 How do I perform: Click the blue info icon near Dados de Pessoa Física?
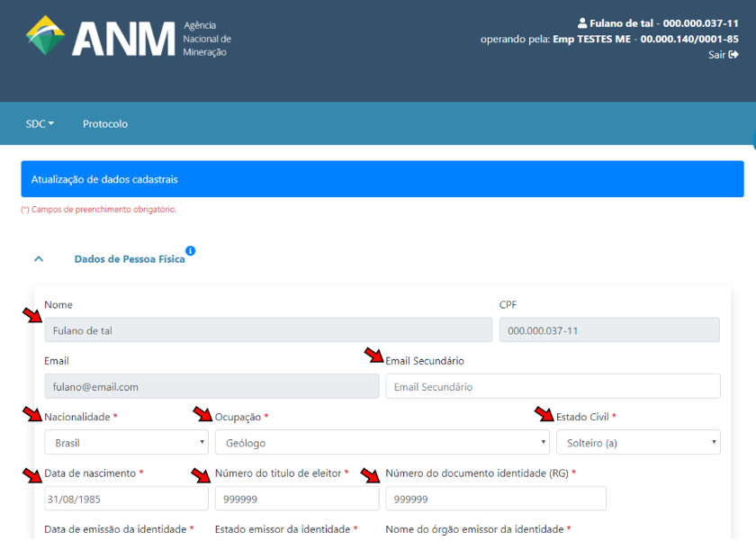(x=191, y=251)
